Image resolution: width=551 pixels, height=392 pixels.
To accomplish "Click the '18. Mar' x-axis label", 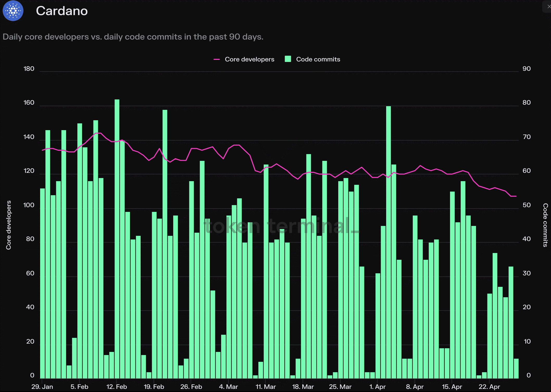I will [x=303, y=387].
